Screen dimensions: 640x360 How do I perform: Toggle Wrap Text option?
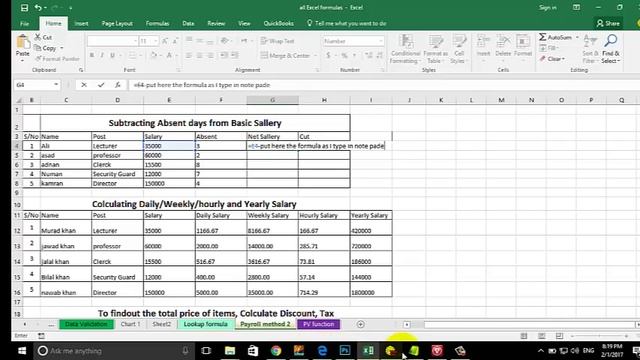(278, 41)
